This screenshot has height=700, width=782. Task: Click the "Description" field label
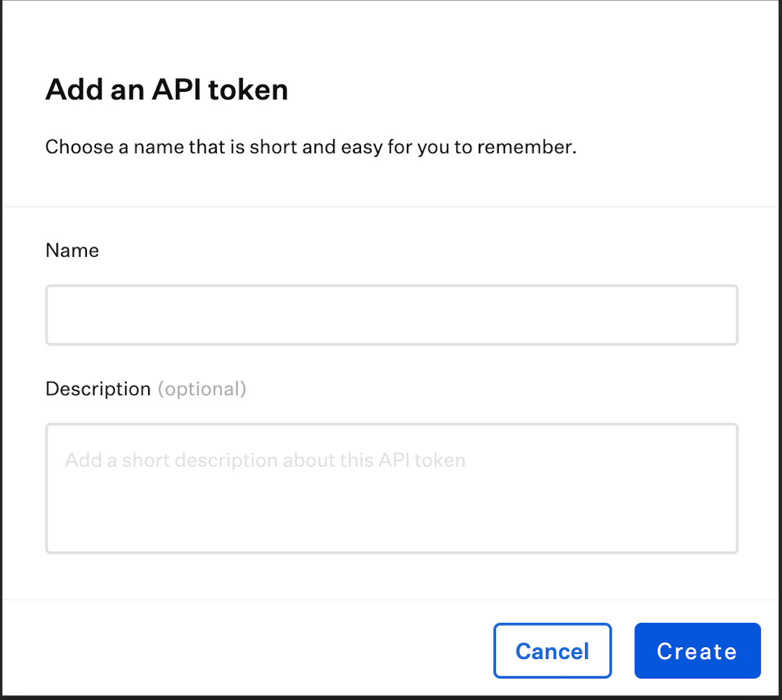[98, 389]
